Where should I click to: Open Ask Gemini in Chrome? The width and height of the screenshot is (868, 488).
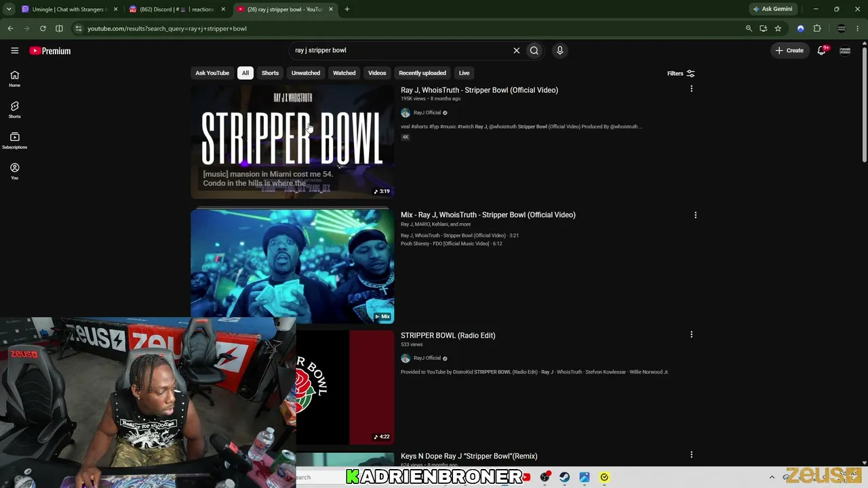772,9
